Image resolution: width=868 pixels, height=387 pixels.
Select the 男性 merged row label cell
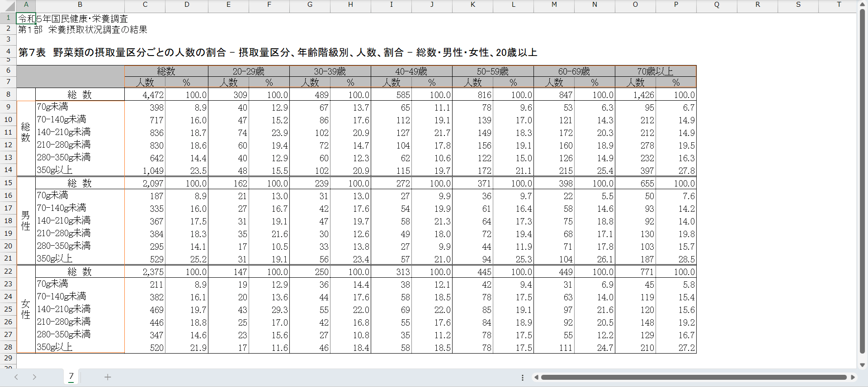tap(26, 221)
